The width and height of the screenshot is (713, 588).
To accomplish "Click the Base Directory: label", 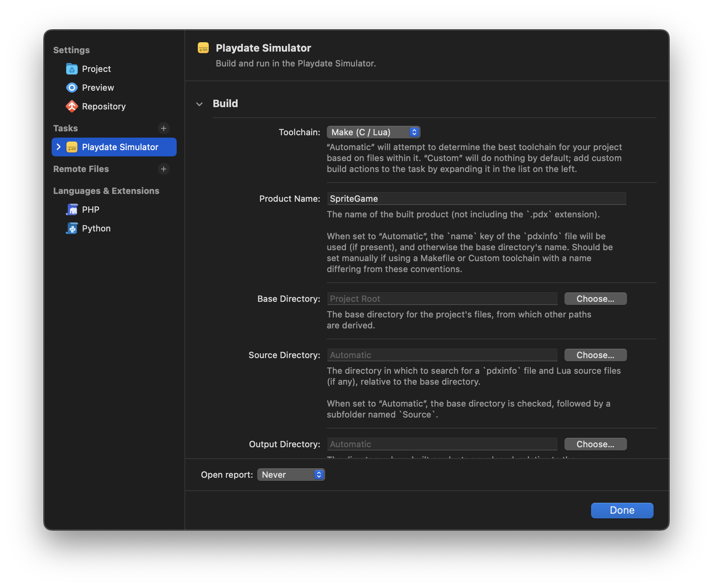I will click(289, 299).
